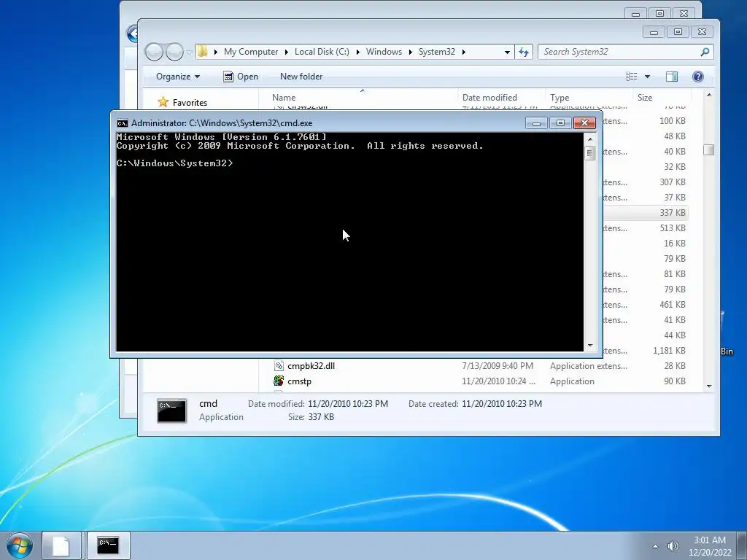
Task: Open the Windows Start button
Action: coord(20,545)
